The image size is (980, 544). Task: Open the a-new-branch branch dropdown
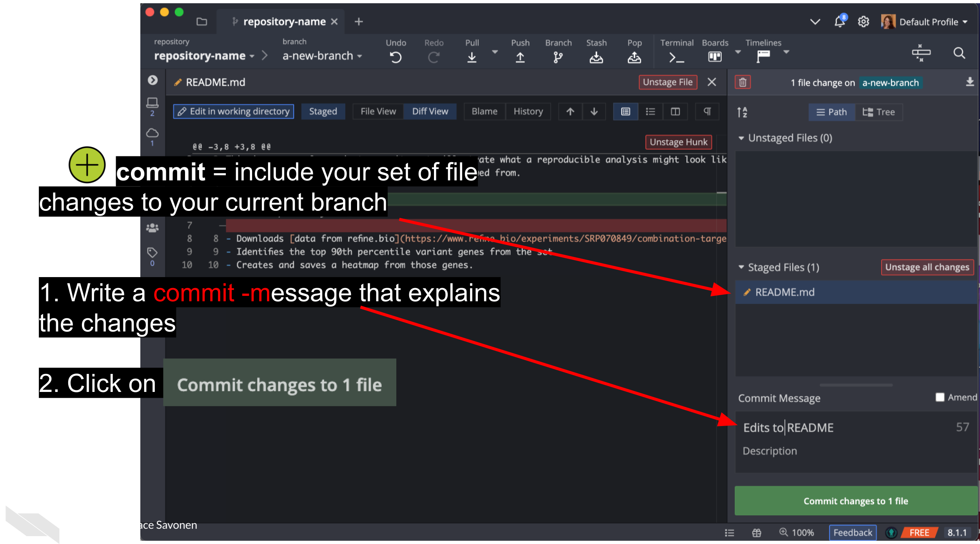coord(322,56)
